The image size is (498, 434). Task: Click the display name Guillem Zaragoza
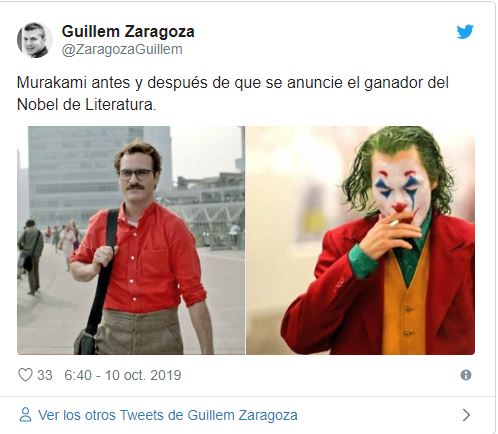128,32
